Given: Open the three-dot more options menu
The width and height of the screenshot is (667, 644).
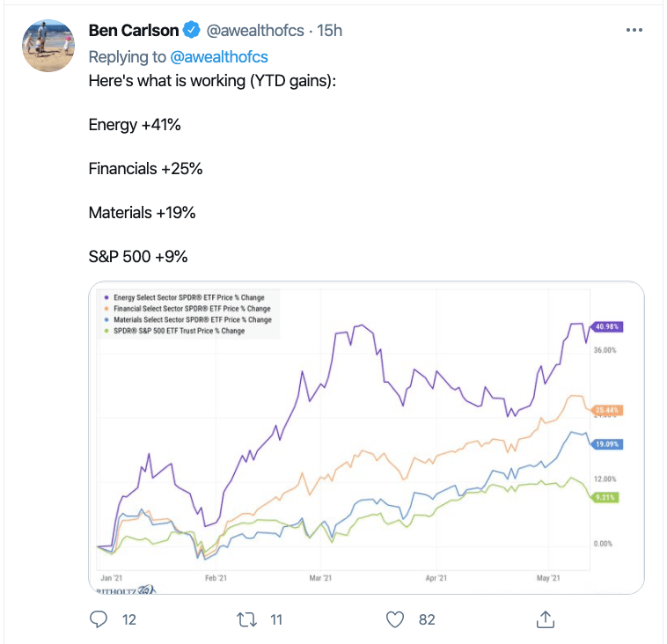Looking at the screenshot, I should pos(634,30).
